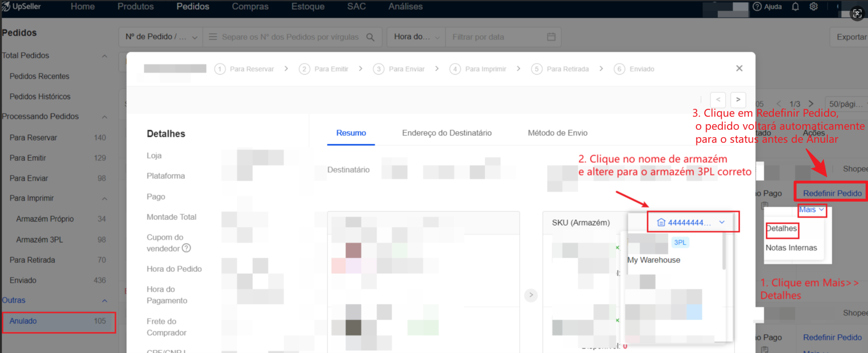Screen dimensions: 868x353
Task: Click the help icon beside Cupom do vendedor
Action: click(x=186, y=248)
